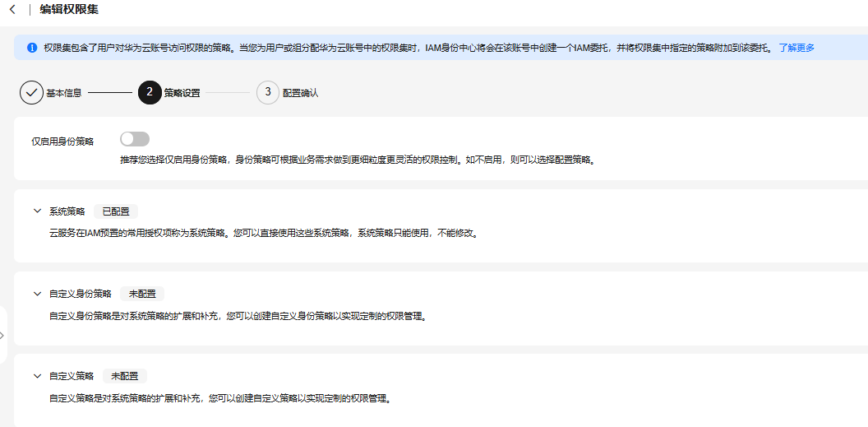Click the 自定义身份策略 description text
Screen dimensions: 868x427
click(x=237, y=316)
